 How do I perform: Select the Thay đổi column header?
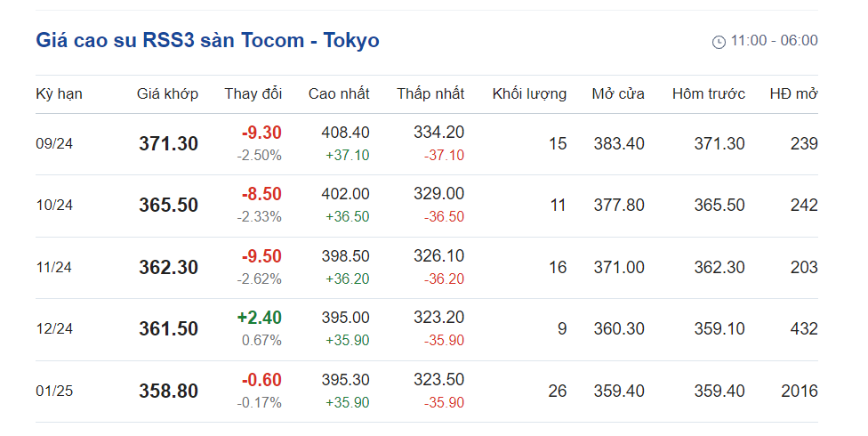pyautogui.click(x=253, y=93)
